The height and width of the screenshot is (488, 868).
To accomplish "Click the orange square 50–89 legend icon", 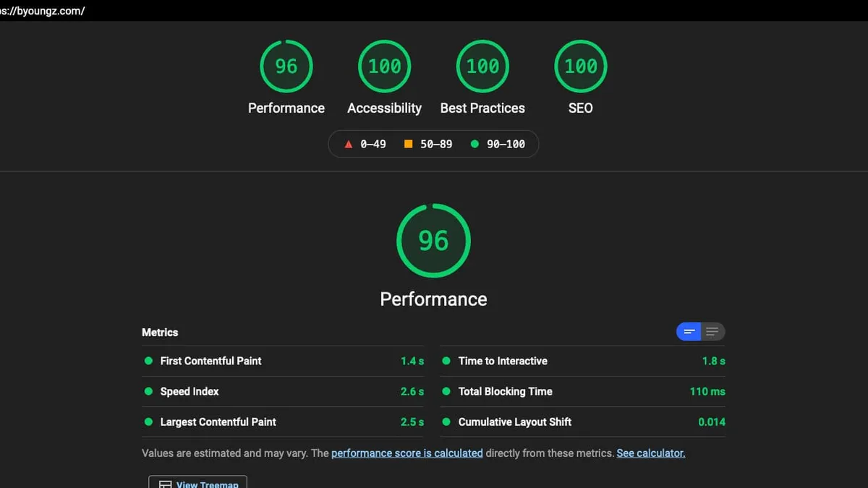I will 408,144.
